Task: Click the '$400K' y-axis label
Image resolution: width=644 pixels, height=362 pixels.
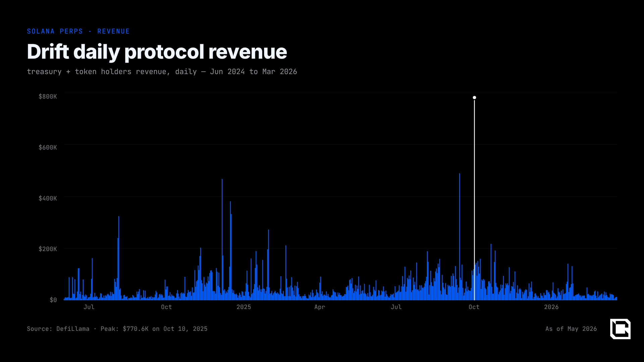Action: (x=48, y=198)
